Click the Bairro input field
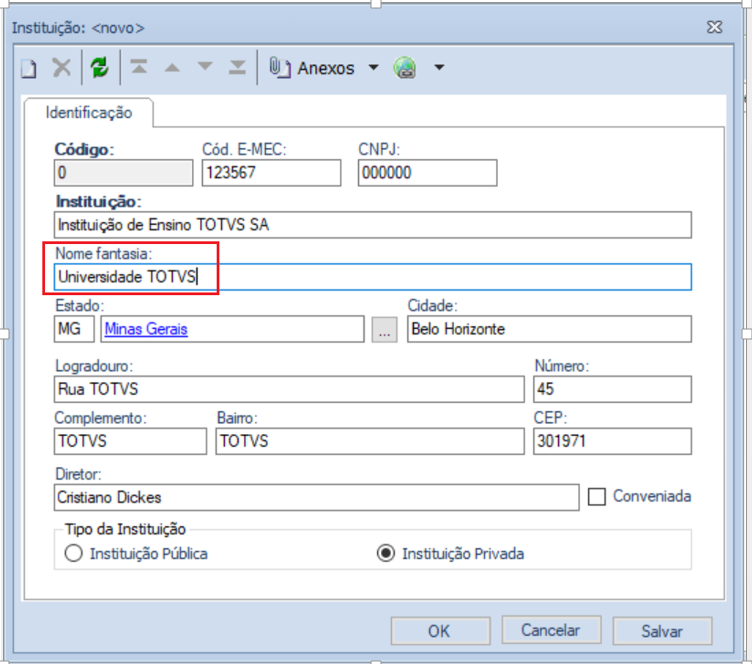The width and height of the screenshot is (752, 664). tap(370, 441)
